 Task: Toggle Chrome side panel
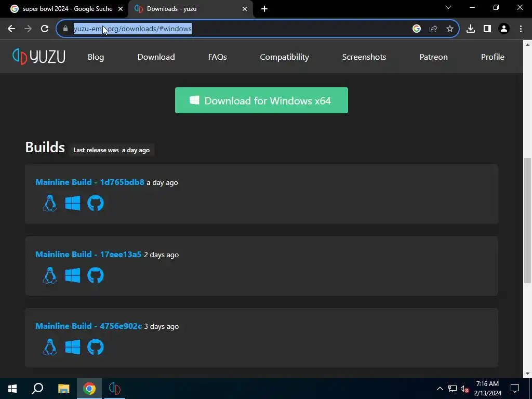487,29
